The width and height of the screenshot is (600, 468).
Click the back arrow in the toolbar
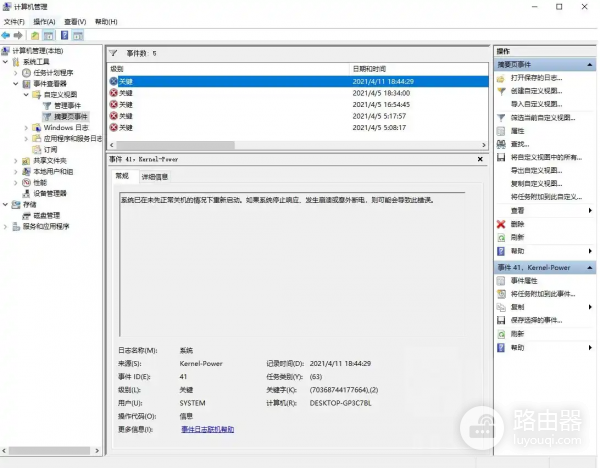[x=6, y=35]
